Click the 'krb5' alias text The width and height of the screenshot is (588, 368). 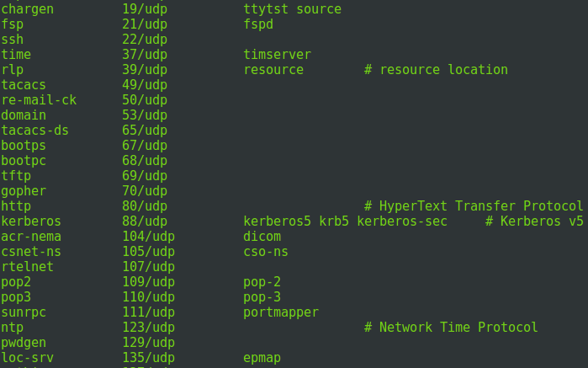[334, 221]
